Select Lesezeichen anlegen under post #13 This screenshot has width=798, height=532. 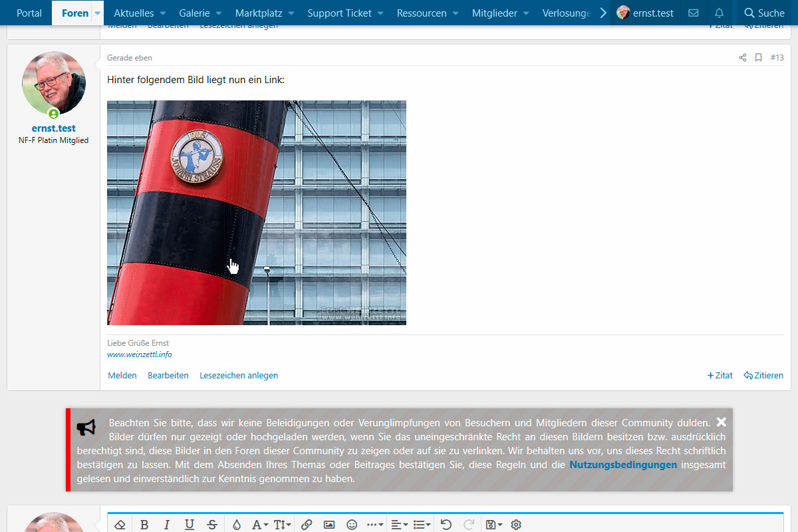click(239, 376)
